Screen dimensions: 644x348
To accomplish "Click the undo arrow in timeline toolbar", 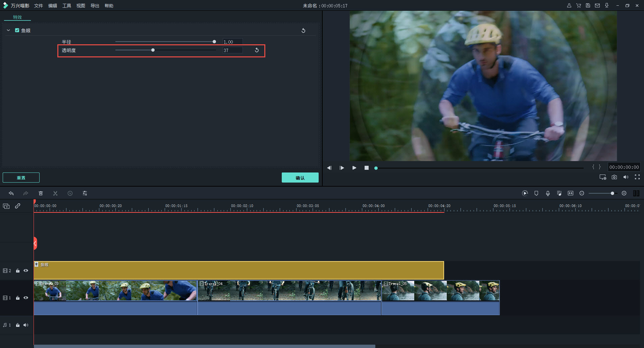I will (11, 193).
